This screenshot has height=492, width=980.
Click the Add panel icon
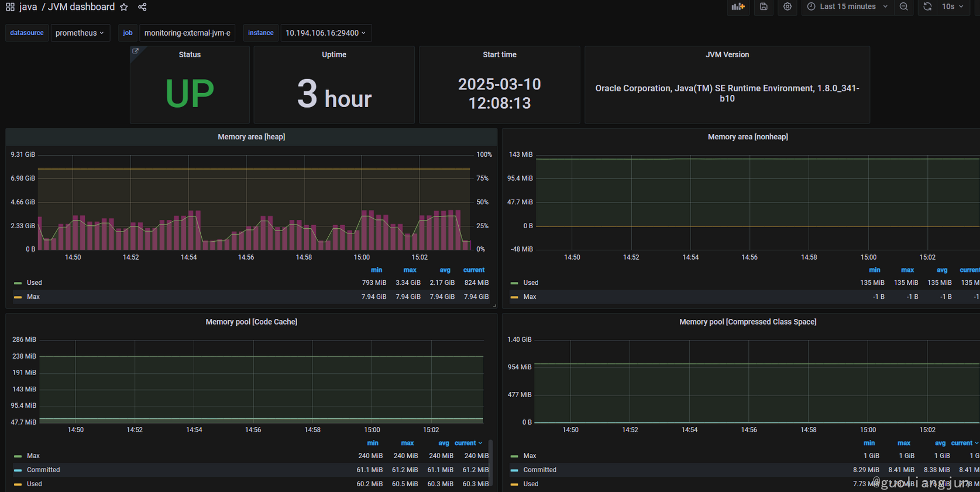click(738, 7)
